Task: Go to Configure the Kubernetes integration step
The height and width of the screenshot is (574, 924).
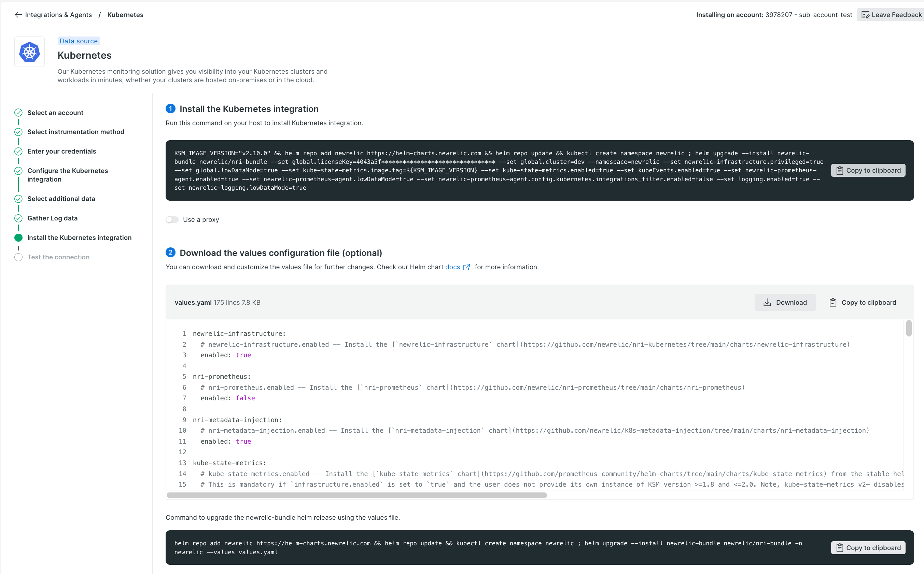Action: (68, 175)
